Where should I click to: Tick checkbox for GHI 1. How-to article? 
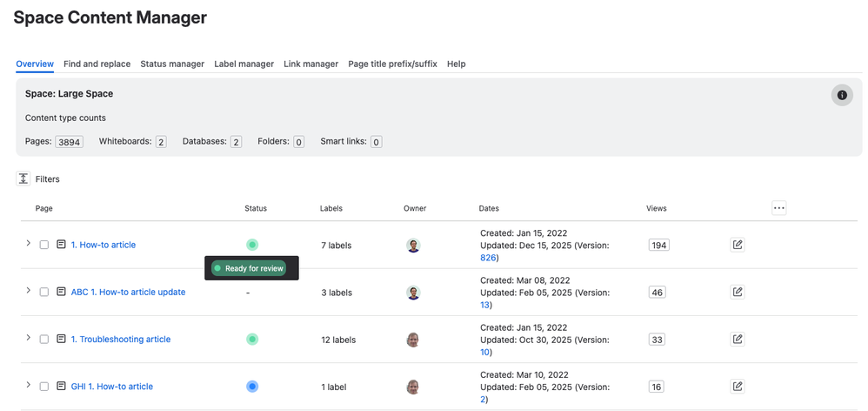43,386
